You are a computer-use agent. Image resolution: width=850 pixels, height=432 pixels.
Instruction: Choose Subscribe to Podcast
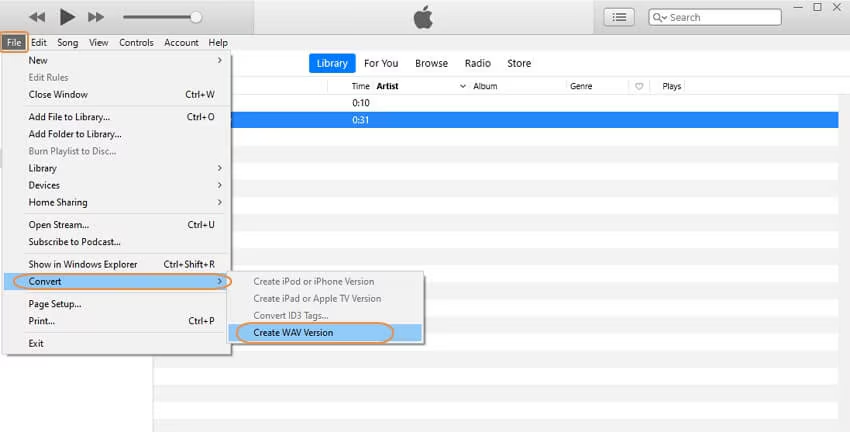(x=117, y=242)
